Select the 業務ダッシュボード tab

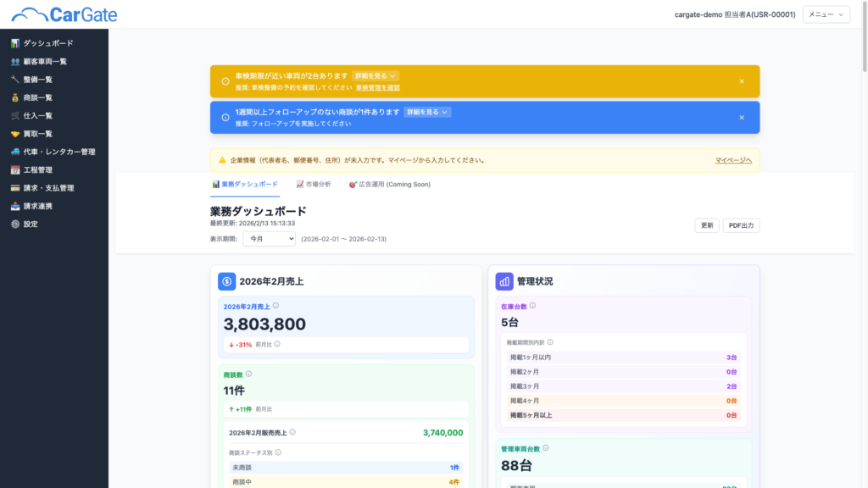point(245,184)
